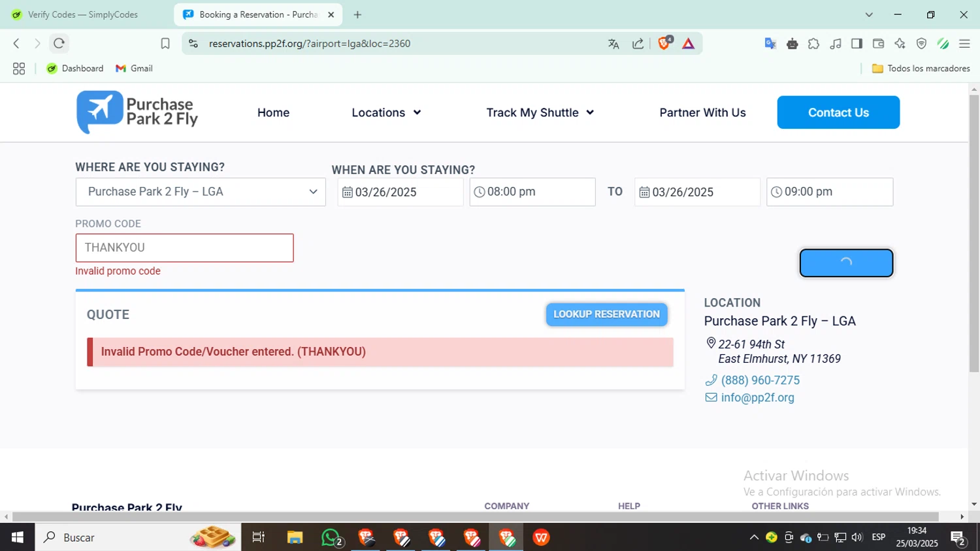
Task: Call (888) 960-7275 phone link
Action: 760,380
